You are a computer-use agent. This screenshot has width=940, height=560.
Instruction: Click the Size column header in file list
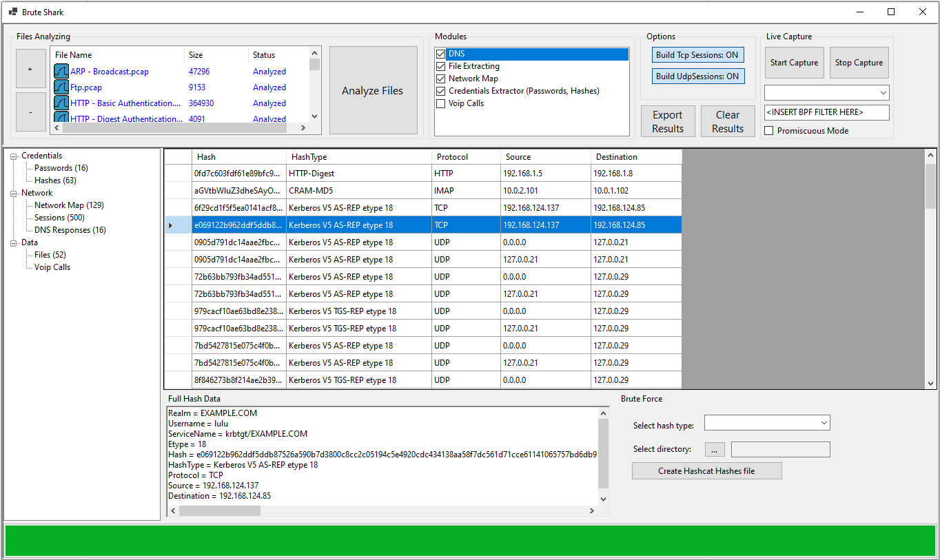(216, 55)
